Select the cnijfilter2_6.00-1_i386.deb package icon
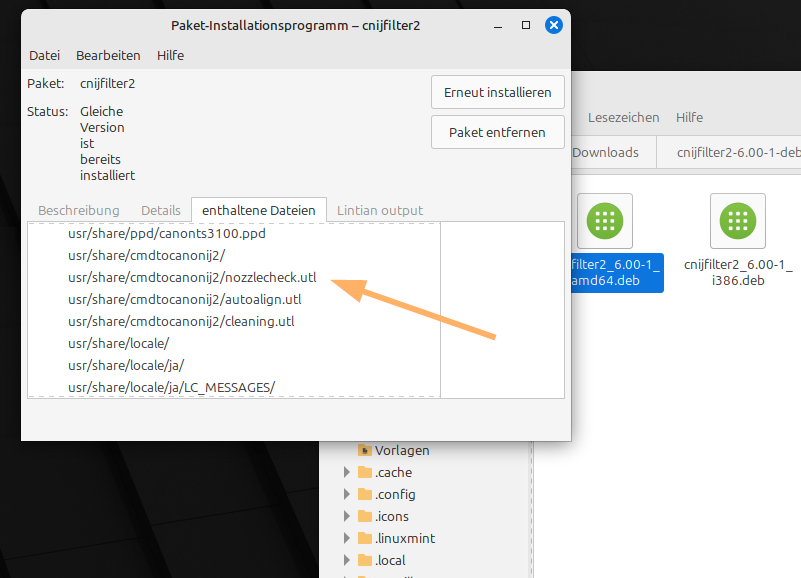Viewport: 801px width, 578px height. pyautogui.click(x=738, y=221)
